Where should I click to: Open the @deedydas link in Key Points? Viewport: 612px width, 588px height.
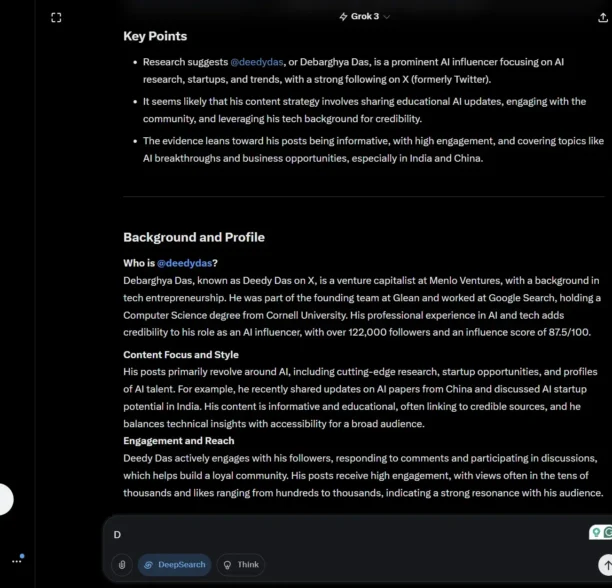256,62
